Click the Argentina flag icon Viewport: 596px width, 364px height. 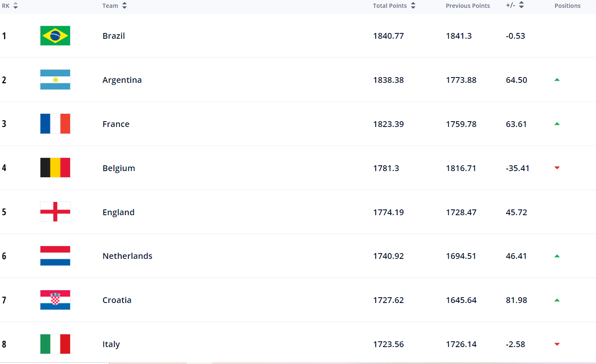[55, 80]
